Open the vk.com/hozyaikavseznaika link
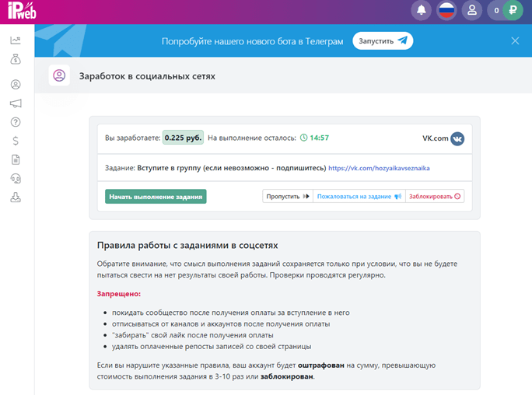This screenshot has height=395, width=532. (379, 168)
